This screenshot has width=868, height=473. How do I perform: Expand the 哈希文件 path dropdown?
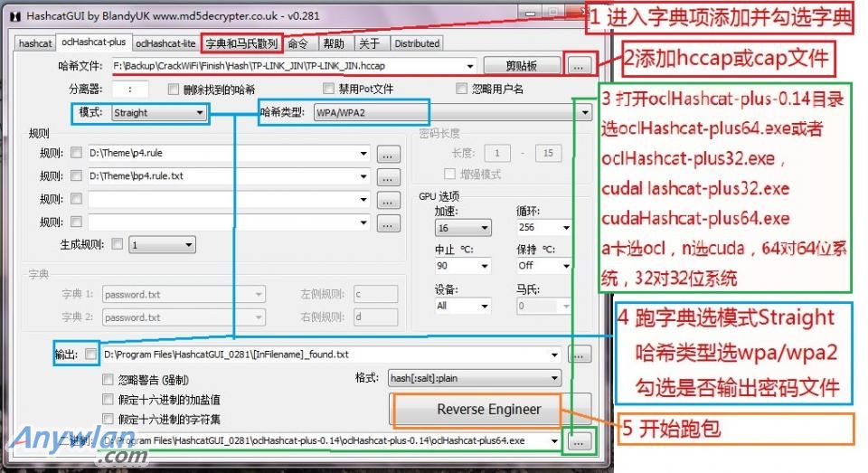(470, 66)
